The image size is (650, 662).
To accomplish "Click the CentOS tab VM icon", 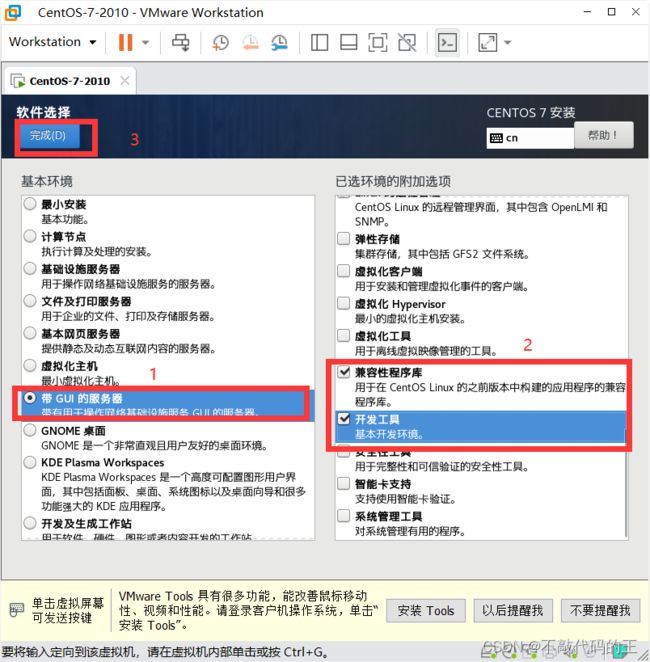I will [18, 81].
